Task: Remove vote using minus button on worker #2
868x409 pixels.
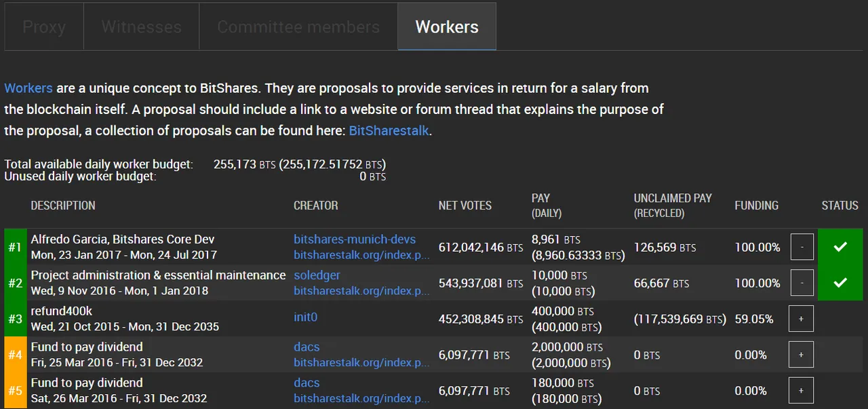Action: point(802,283)
